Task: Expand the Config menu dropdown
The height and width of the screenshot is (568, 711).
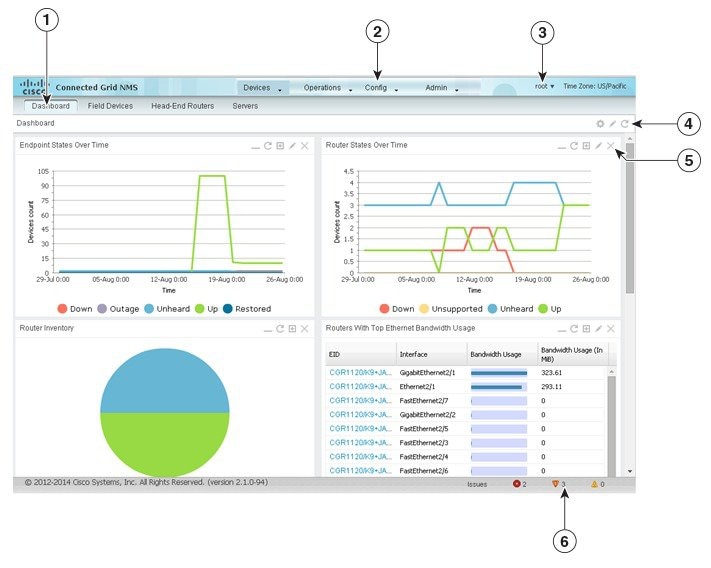Action: coord(381,87)
